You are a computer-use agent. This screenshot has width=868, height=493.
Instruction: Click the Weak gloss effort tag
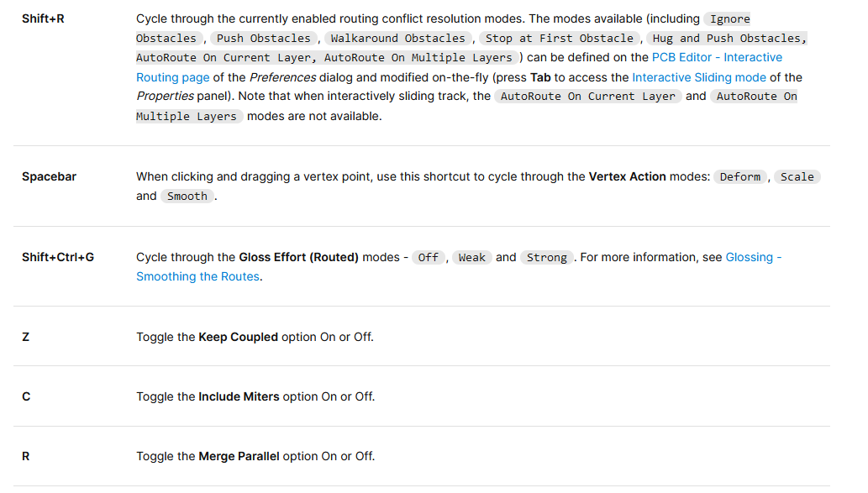pyautogui.click(x=471, y=258)
